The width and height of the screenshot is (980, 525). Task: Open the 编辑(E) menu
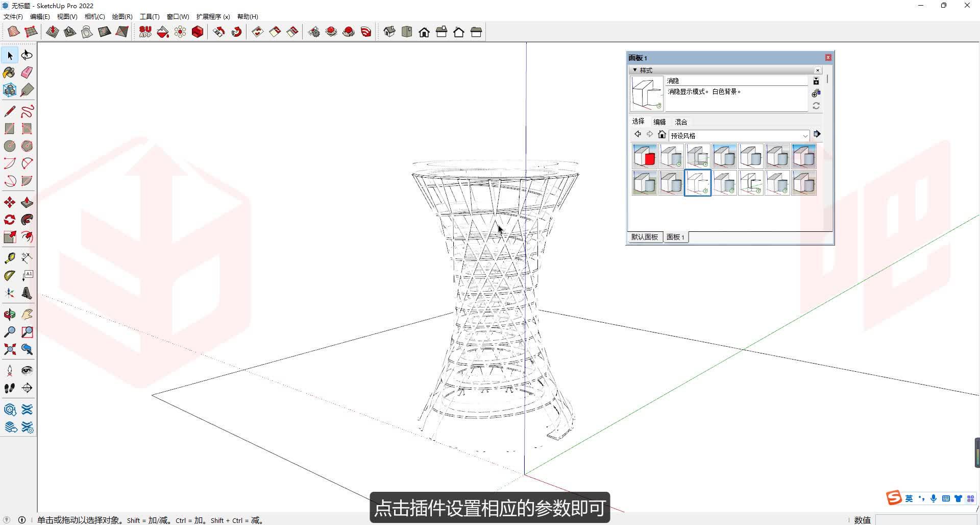point(40,16)
